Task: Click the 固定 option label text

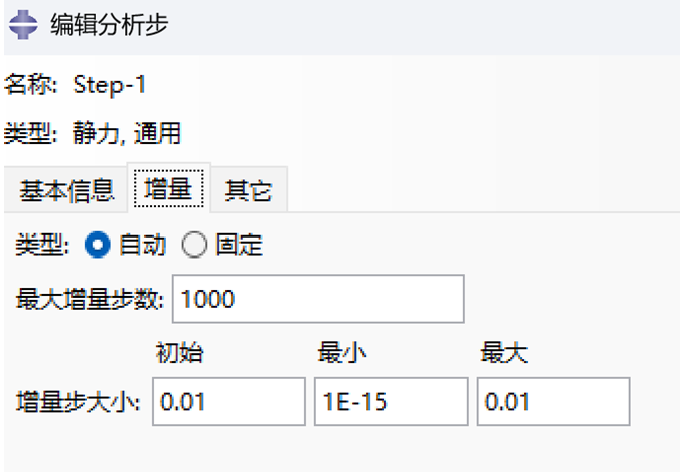Action: pos(239,244)
